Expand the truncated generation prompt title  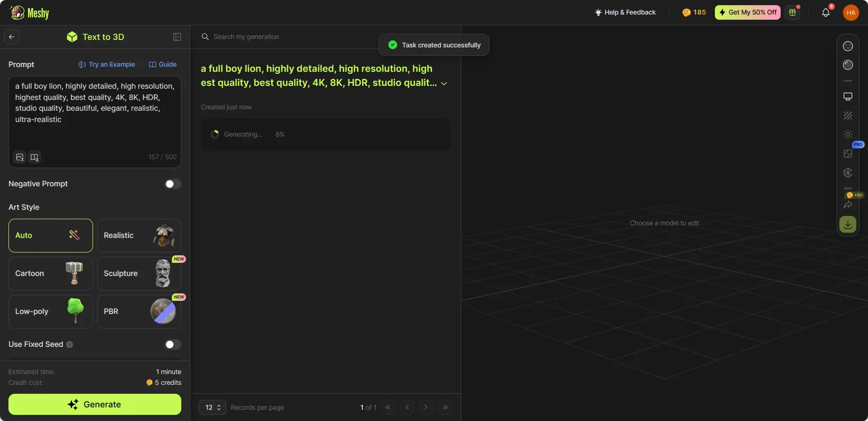point(444,84)
